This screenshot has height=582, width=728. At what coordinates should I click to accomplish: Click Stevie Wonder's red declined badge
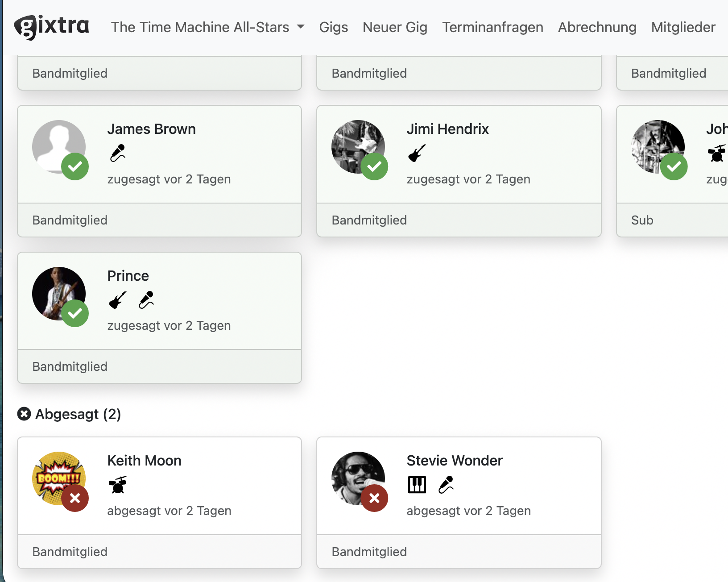click(x=374, y=498)
